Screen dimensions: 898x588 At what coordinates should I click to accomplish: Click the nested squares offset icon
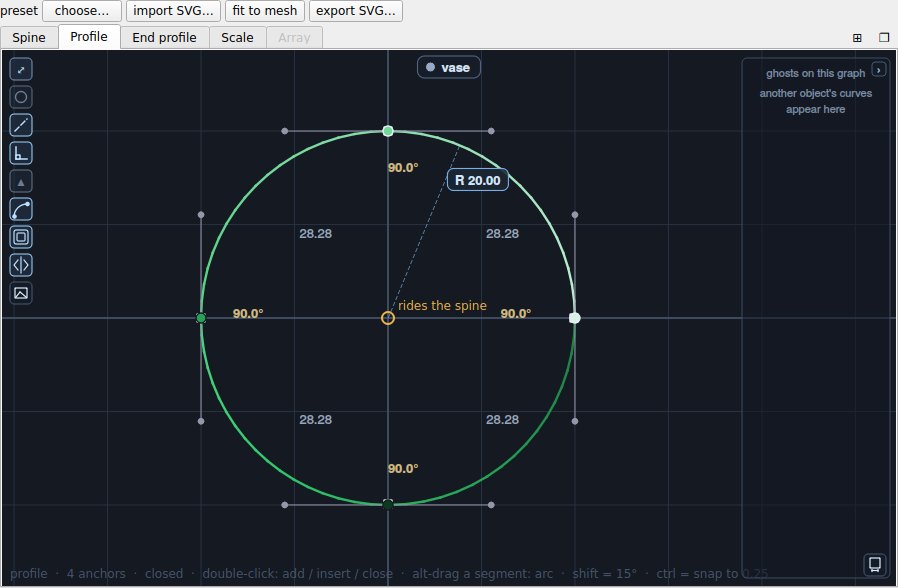coord(21,237)
